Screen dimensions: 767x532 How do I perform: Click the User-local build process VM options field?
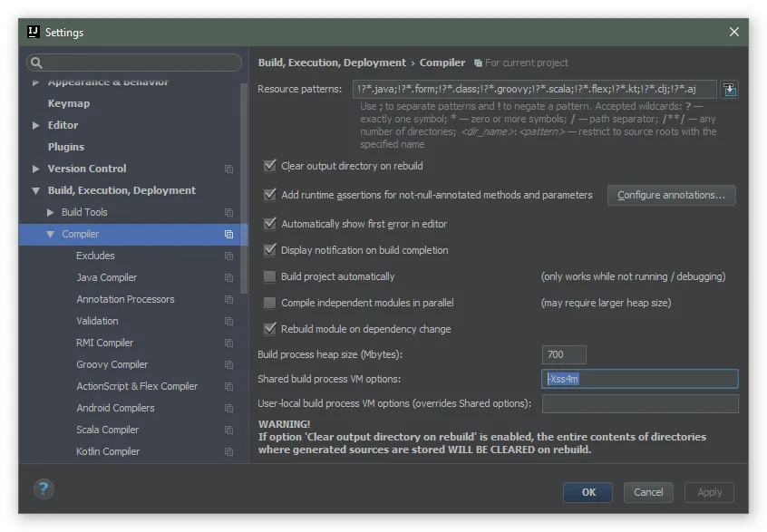pos(639,403)
